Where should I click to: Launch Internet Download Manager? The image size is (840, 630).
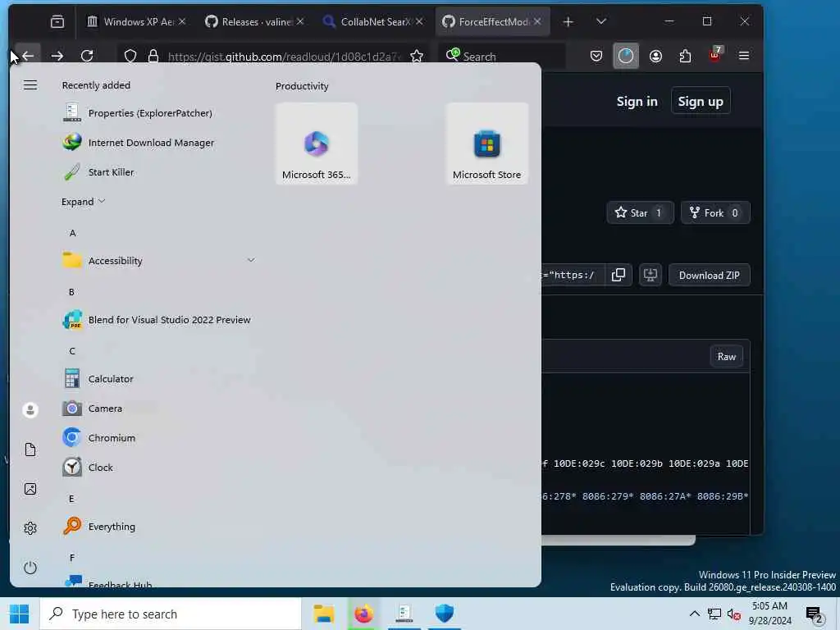pos(138,143)
